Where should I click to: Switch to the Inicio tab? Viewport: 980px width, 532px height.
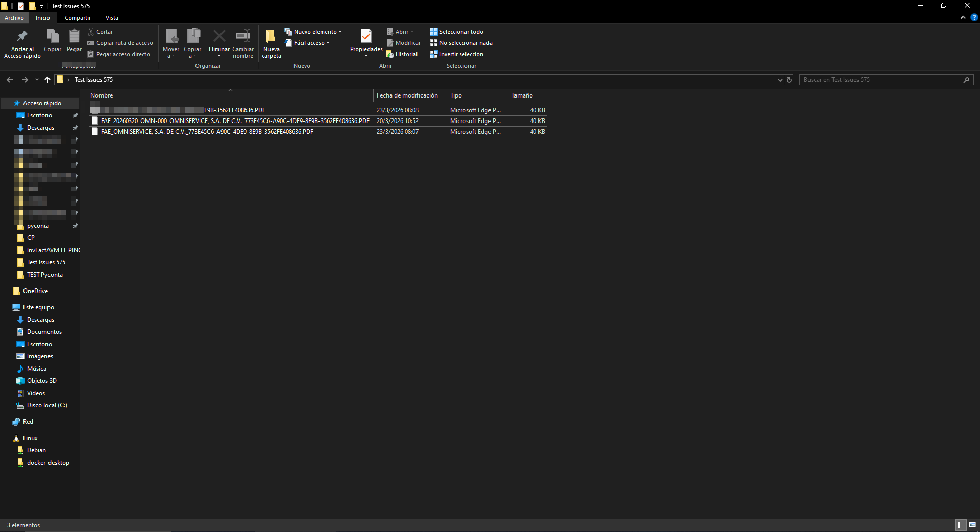43,18
